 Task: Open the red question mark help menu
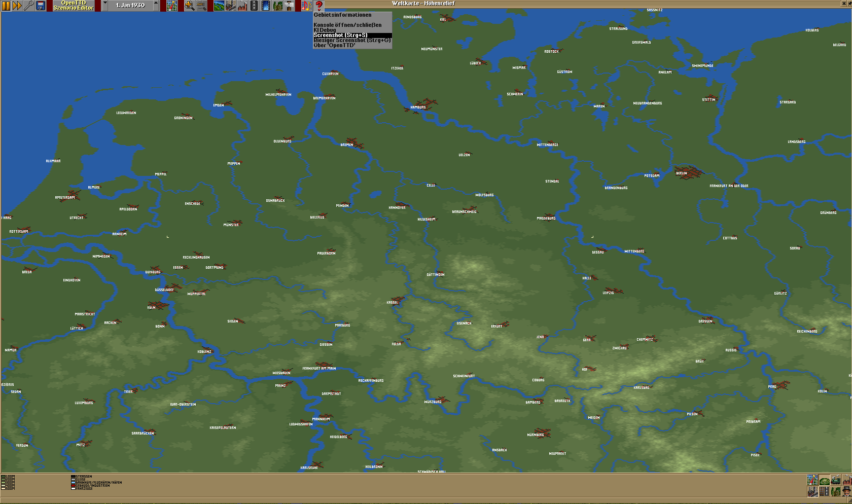click(319, 6)
